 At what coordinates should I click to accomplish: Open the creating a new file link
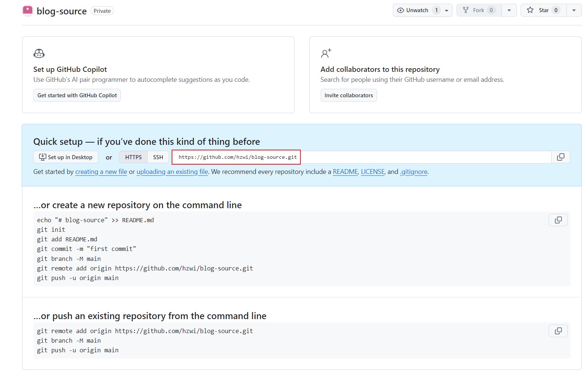[101, 172]
